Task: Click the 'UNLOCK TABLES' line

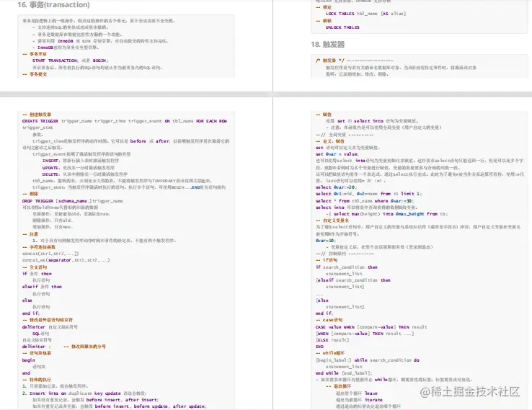Action: click(x=342, y=27)
